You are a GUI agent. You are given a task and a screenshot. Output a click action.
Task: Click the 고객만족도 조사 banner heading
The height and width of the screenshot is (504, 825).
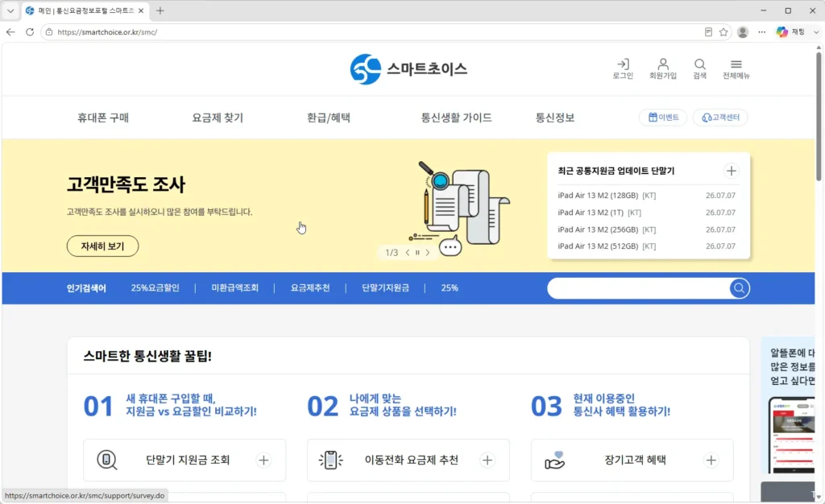point(126,184)
